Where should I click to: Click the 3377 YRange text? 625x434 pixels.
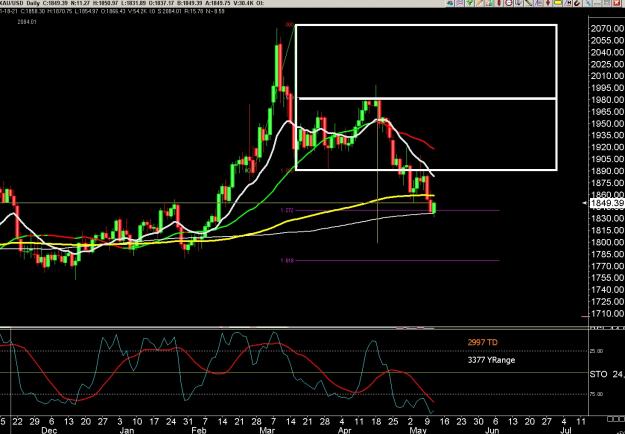pyautogui.click(x=491, y=360)
